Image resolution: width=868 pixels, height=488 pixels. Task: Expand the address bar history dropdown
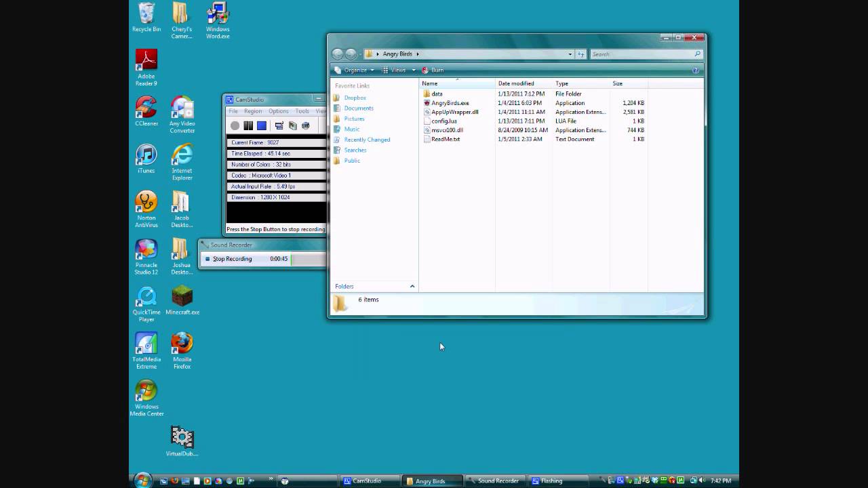pyautogui.click(x=570, y=54)
